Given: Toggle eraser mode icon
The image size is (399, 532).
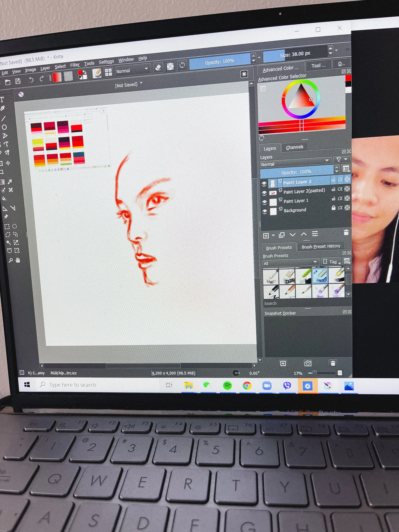Looking at the screenshot, I should pos(158,68).
